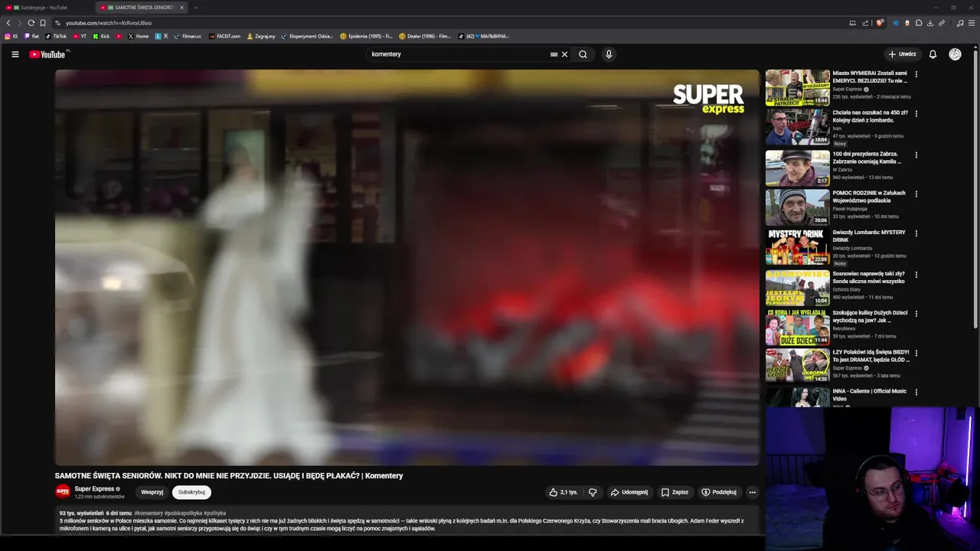Open browser downloads icon
This screenshot has width=980, height=551.
930,23
